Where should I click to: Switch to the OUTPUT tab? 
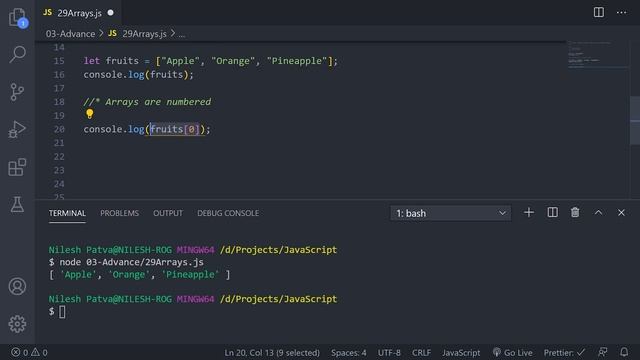168,213
